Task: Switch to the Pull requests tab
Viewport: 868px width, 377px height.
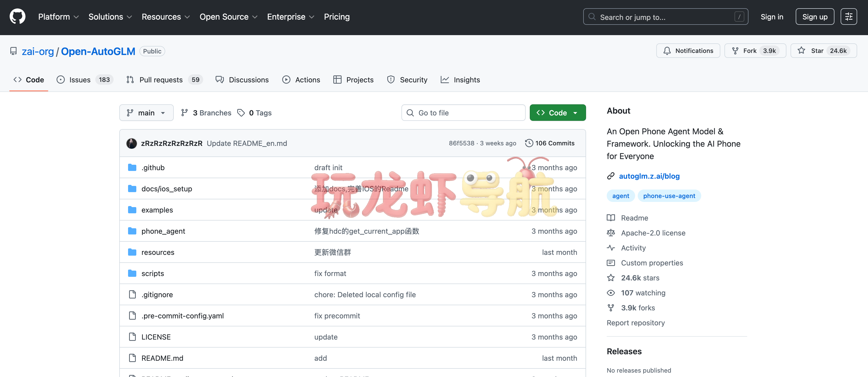Action: click(164, 80)
